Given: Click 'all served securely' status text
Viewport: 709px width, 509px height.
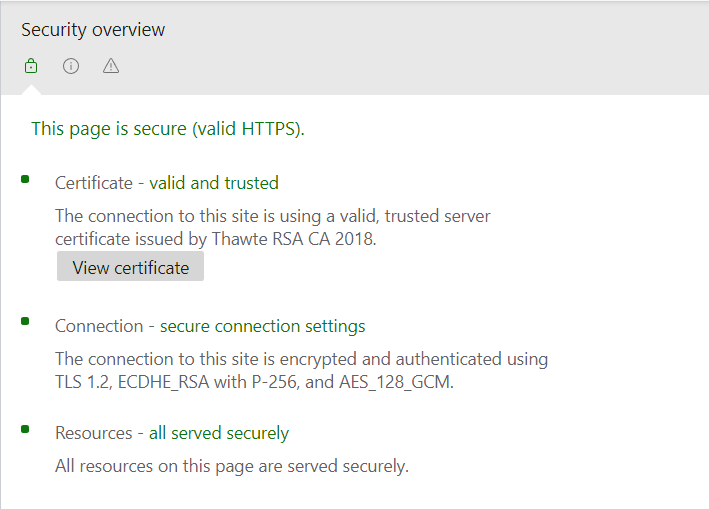Looking at the screenshot, I should point(219,433).
